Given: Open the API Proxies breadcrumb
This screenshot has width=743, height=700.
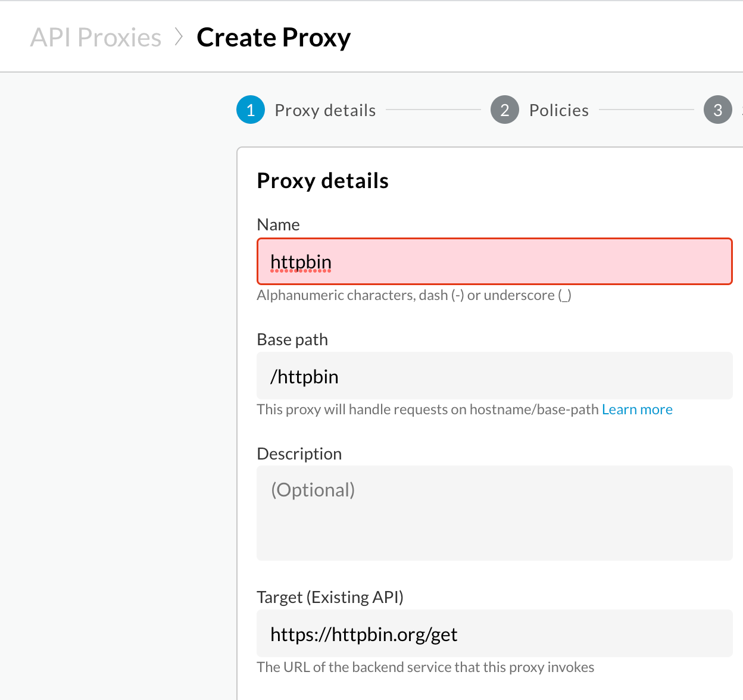Looking at the screenshot, I should (x=95, y=37).
